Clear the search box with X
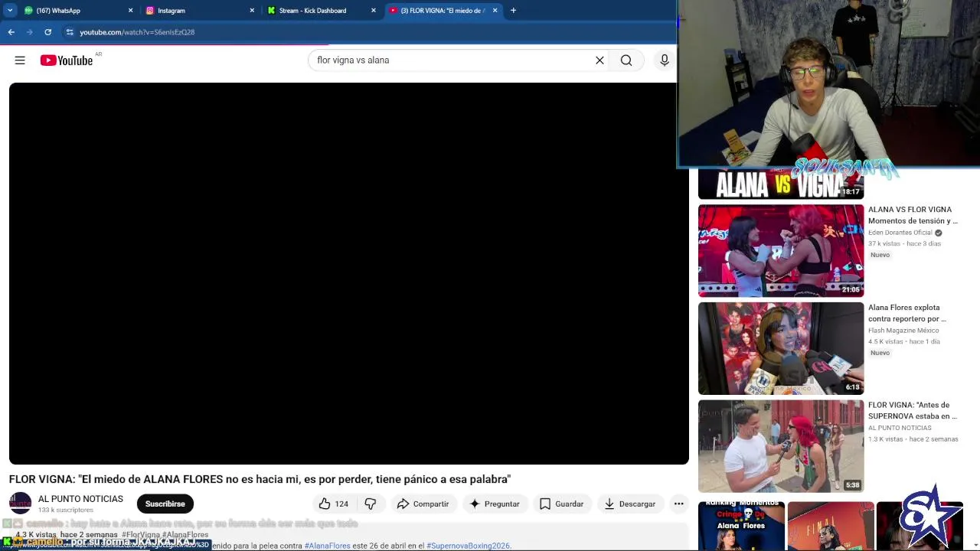Screen dimensions: 980x551 [x=599, y=60]
